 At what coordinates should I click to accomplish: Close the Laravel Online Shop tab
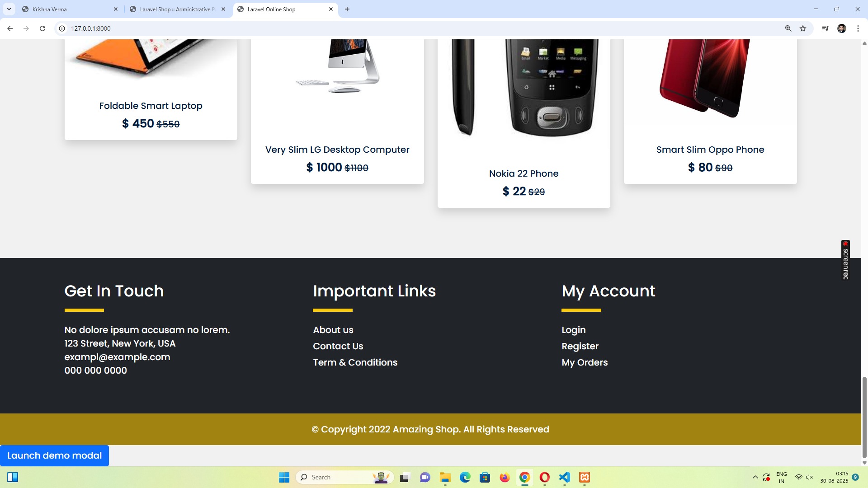coord(331,9)
